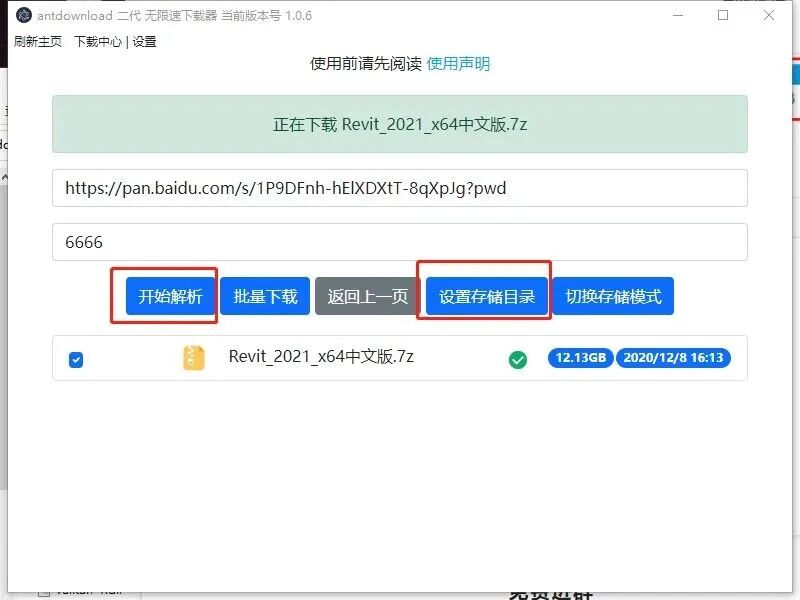Click the 返回上一页 button
Screen dimensions: 800x600
367,296
